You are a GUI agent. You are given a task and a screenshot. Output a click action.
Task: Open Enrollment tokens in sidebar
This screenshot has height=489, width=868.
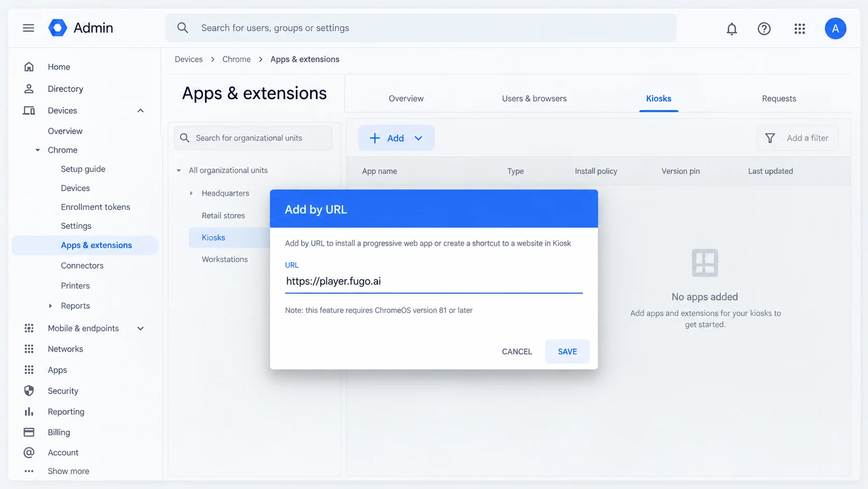coord(96,207)
